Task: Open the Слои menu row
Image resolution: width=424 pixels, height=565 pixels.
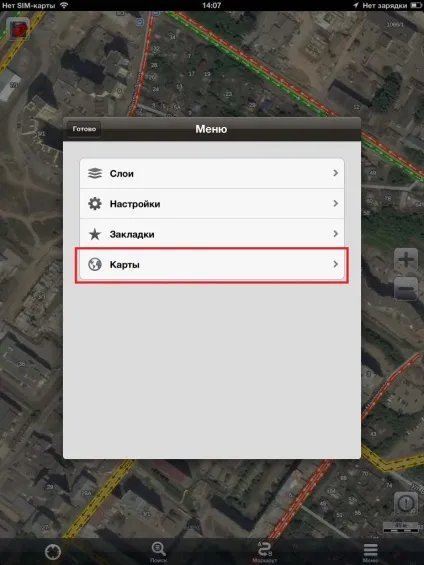Action: pos(212,173)
